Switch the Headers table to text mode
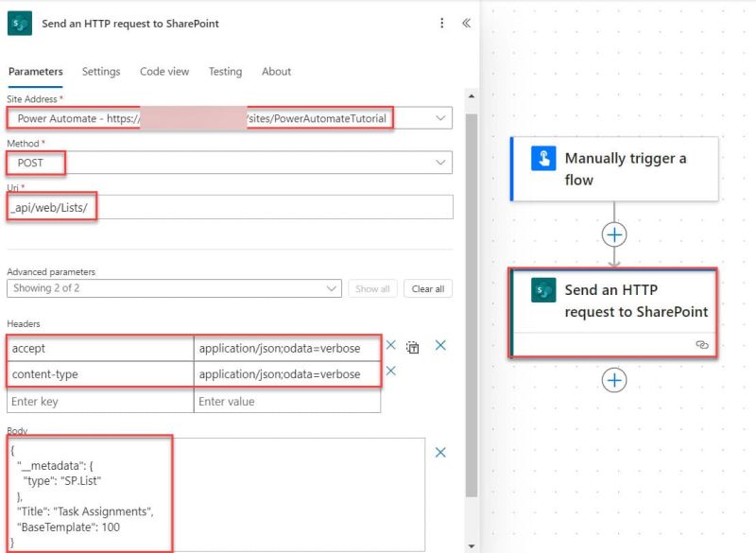 [x=412, y=346]
